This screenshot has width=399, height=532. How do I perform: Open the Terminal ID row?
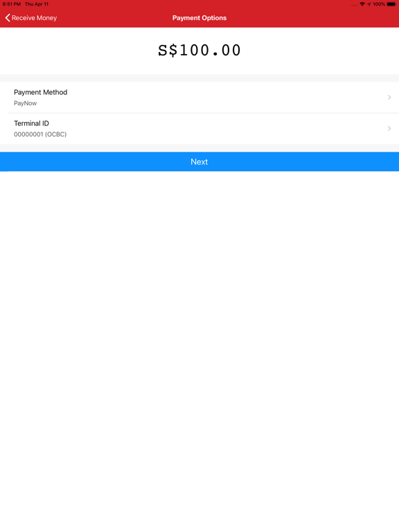pos(199,129)
